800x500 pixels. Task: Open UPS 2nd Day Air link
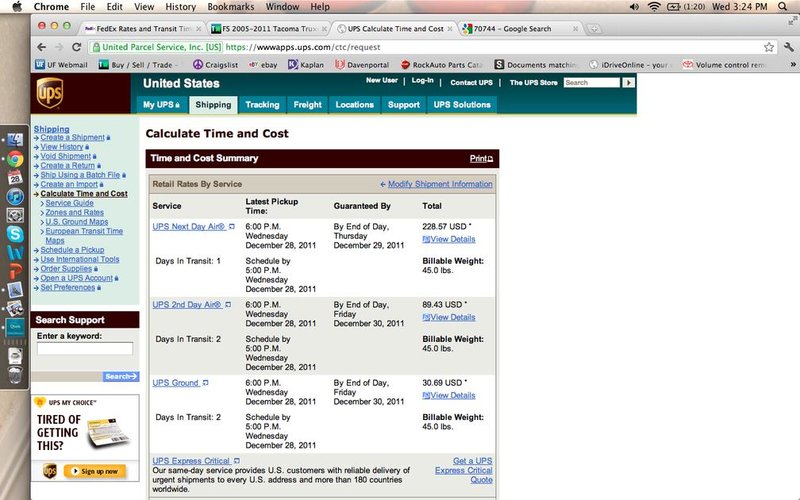click(187, 305)
